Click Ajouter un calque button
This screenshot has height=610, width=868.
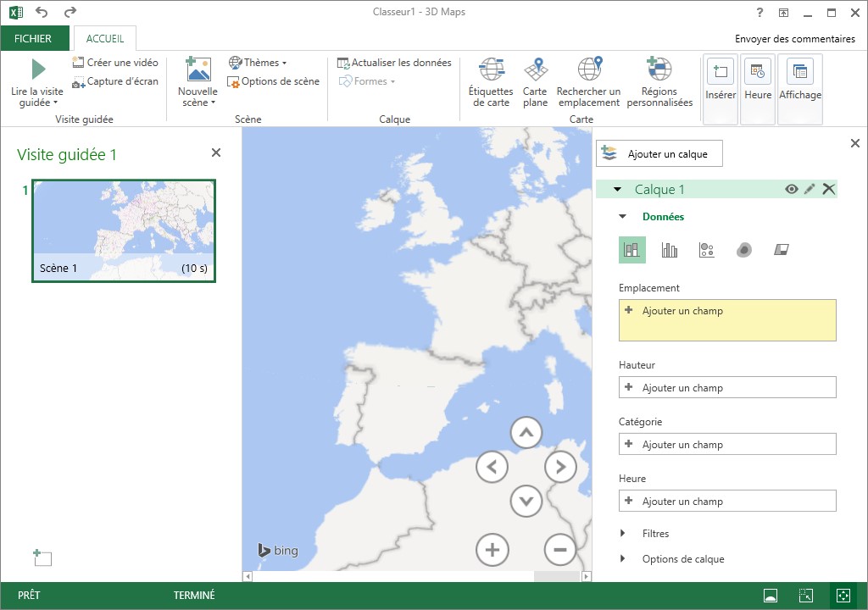659,153
